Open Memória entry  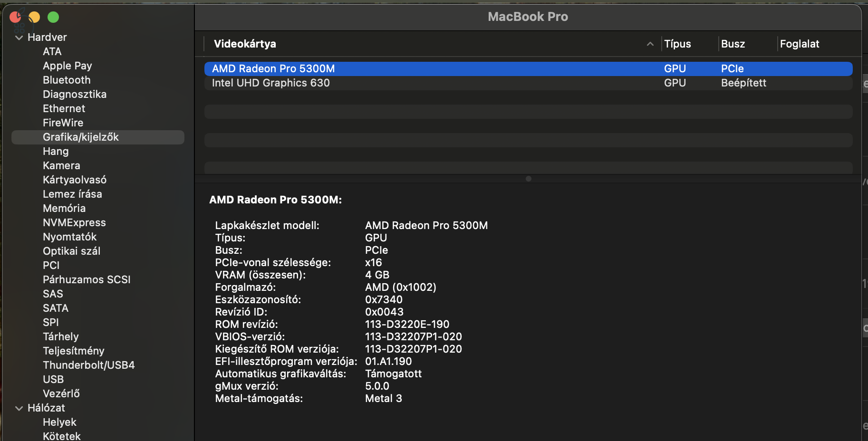pos(64,208)
